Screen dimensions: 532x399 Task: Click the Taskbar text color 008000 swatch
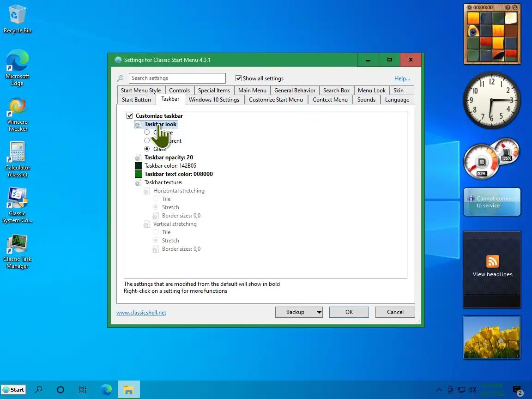(139, 174)
